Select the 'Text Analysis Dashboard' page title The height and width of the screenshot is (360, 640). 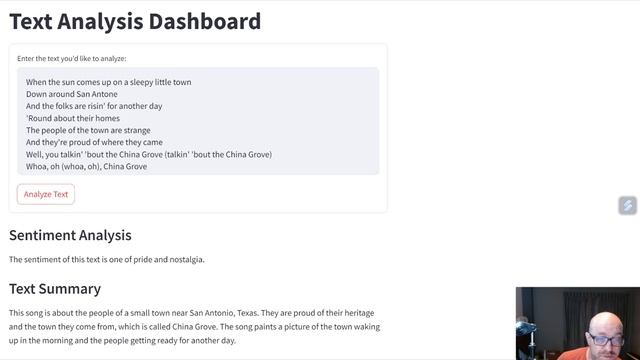click(x=135, y=21)
